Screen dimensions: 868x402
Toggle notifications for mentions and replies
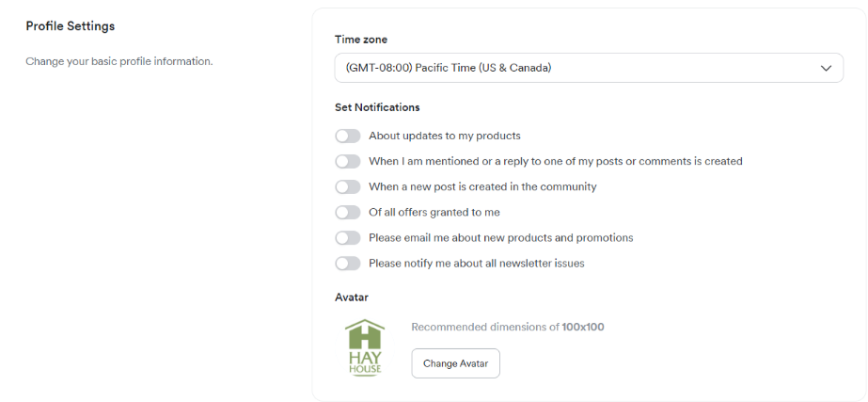[348, 161]
